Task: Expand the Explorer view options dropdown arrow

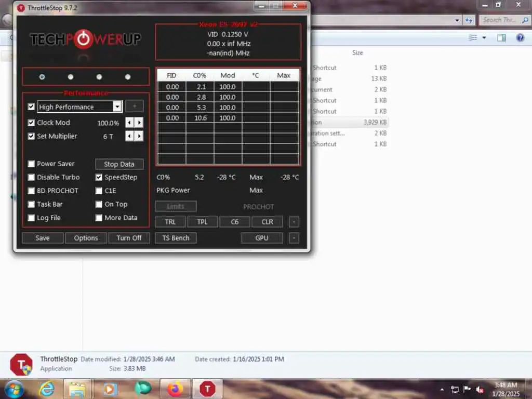Action: coord(484,37)
